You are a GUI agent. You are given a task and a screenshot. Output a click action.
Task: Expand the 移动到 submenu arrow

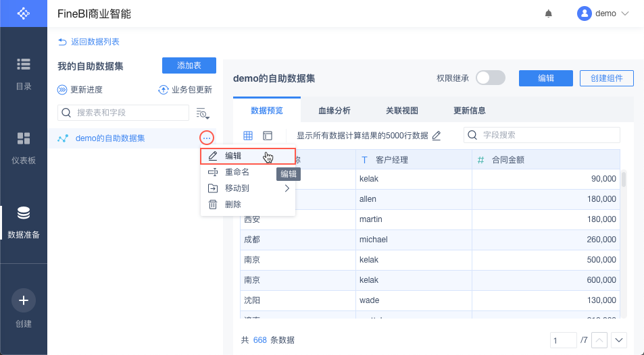coord(287,188)
